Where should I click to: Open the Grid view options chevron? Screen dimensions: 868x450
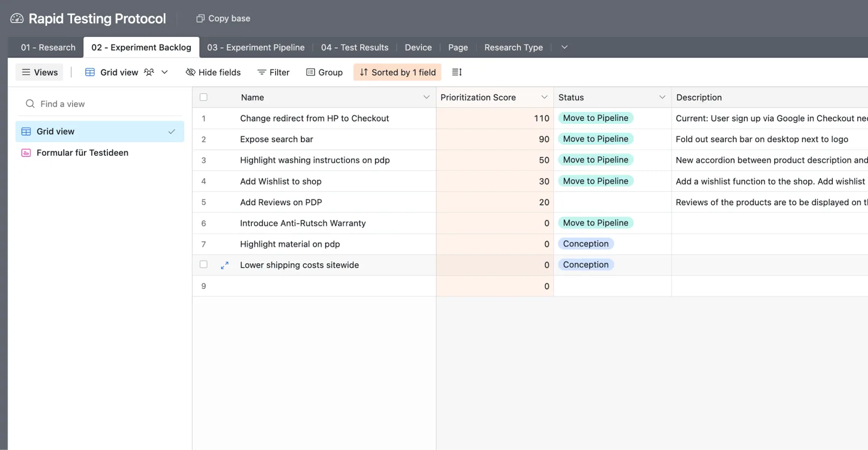point(164,72)
